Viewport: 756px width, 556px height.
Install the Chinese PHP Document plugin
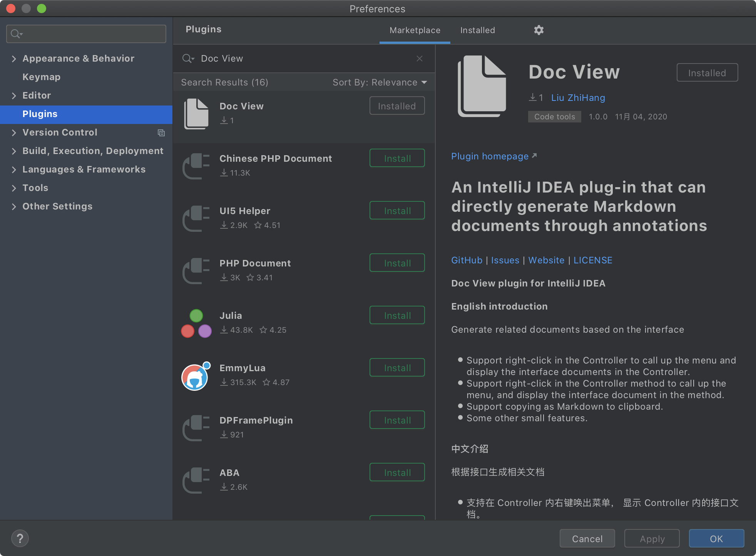(x=397, y=158)
